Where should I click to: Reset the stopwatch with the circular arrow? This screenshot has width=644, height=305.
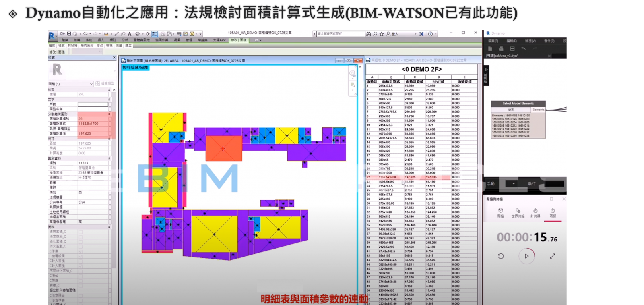(501, 256)
